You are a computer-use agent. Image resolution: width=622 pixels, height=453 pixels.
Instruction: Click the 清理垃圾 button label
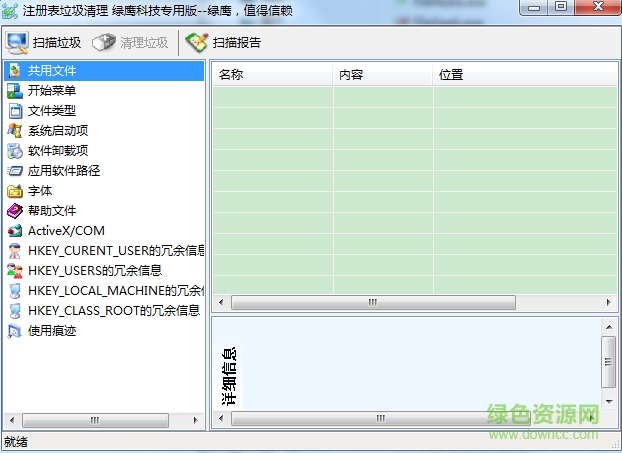point(144,43)
